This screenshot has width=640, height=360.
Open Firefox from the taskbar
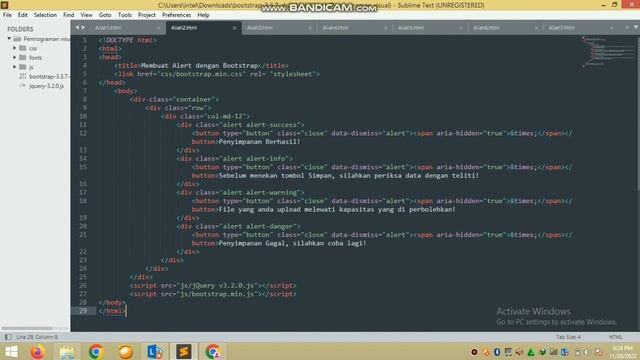click(x=38, y=351)
